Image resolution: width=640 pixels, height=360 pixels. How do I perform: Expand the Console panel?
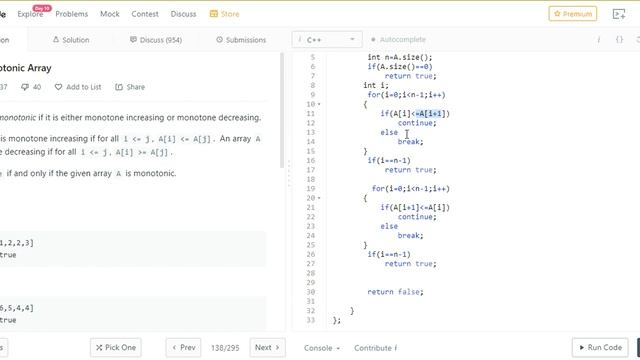pos(322,348)
